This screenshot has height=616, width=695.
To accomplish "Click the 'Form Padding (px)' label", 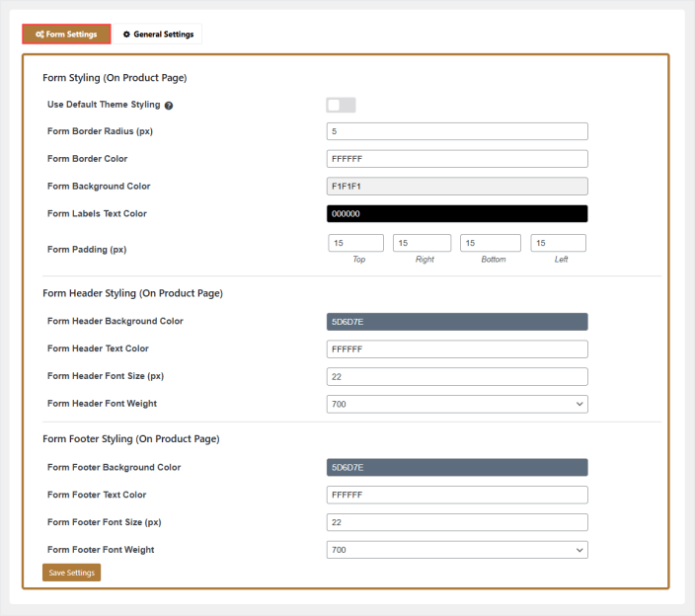I will [87, 250].
